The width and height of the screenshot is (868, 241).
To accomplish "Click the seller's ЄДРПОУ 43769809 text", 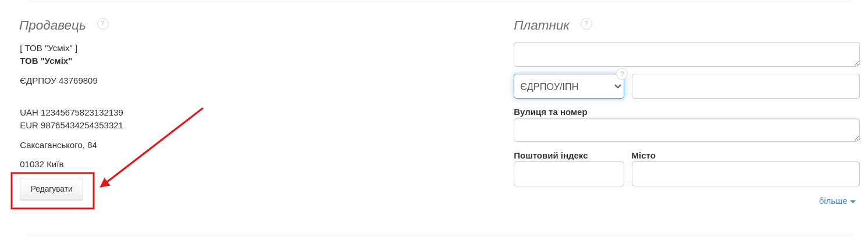I will 59,81.
